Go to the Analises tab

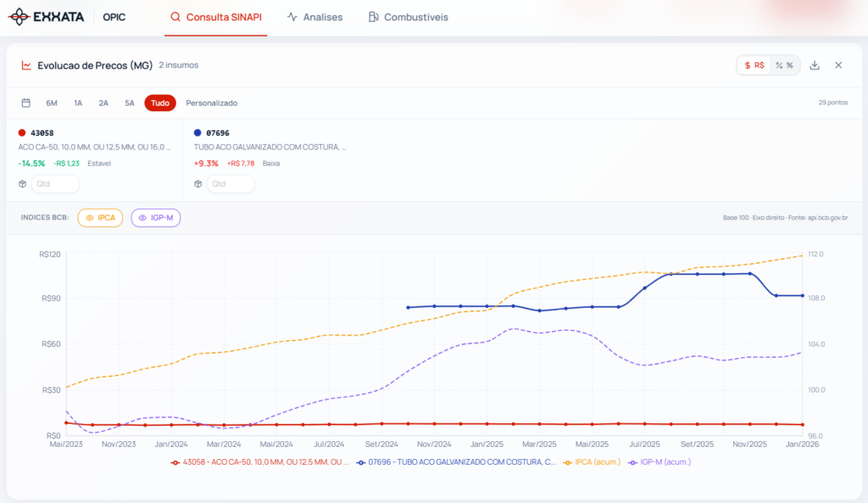pyautogui.click(x=314, y=17)
